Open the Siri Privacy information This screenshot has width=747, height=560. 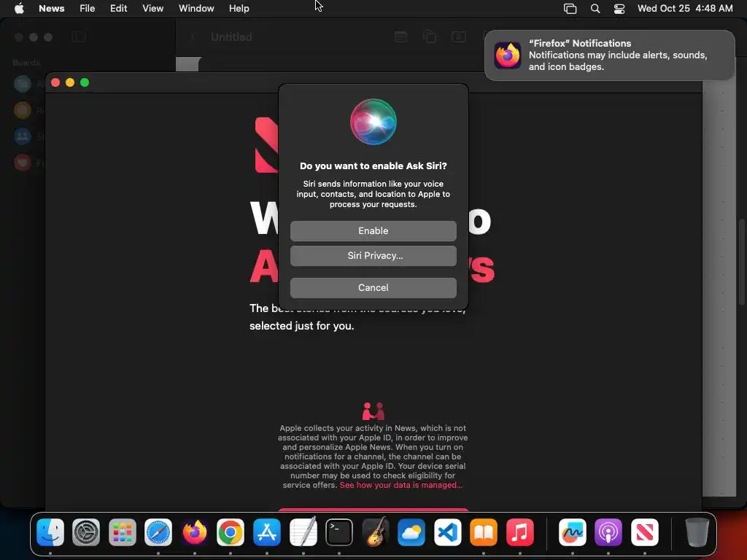pyautogui.click(x=373, y=256)
